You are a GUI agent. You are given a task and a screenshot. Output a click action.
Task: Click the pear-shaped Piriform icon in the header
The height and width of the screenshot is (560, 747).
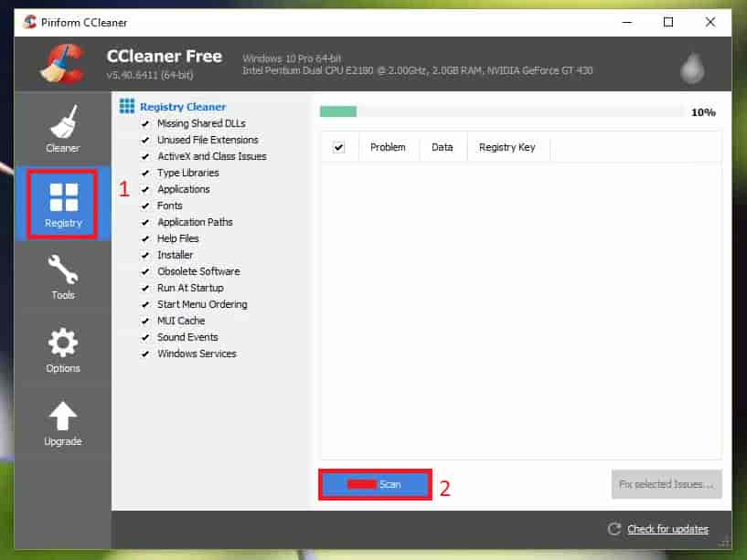692,69
